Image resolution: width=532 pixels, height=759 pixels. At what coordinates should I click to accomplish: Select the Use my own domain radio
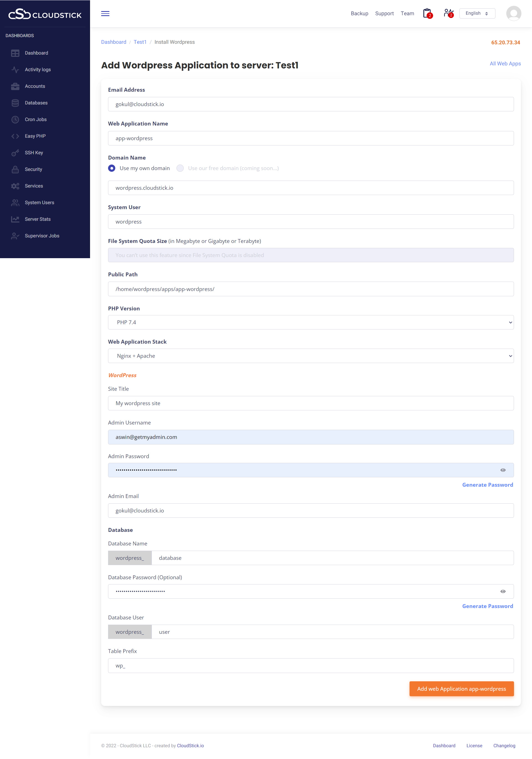point(112,168)
